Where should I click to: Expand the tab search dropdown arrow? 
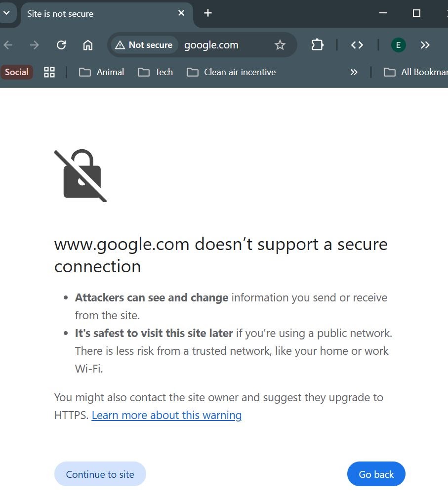tap(7, 13)
